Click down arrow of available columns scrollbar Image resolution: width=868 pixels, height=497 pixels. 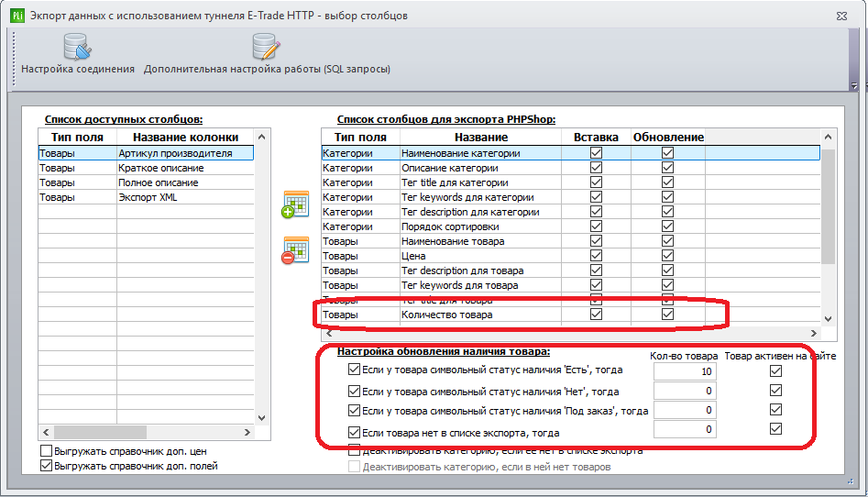[x=262, y=418]
